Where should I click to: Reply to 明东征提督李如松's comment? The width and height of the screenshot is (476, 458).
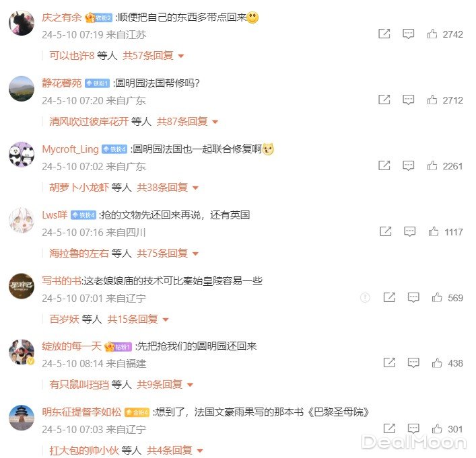click(413, 428)
